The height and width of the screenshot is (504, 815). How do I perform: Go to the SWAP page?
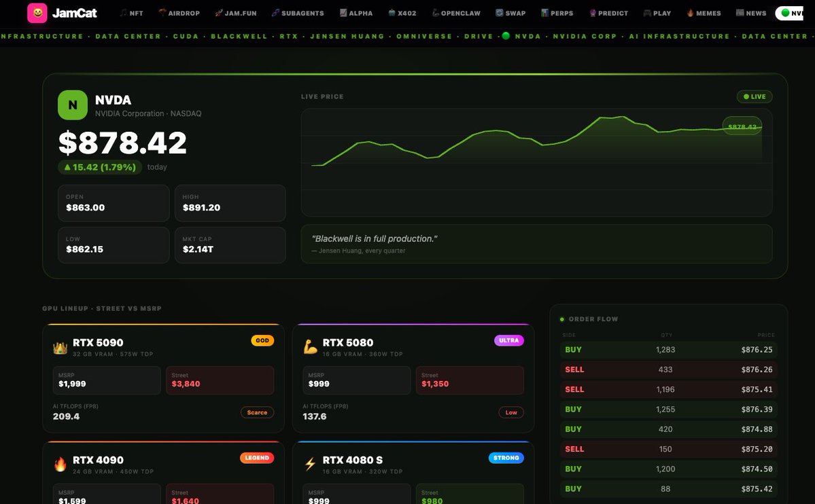point(510,13)
